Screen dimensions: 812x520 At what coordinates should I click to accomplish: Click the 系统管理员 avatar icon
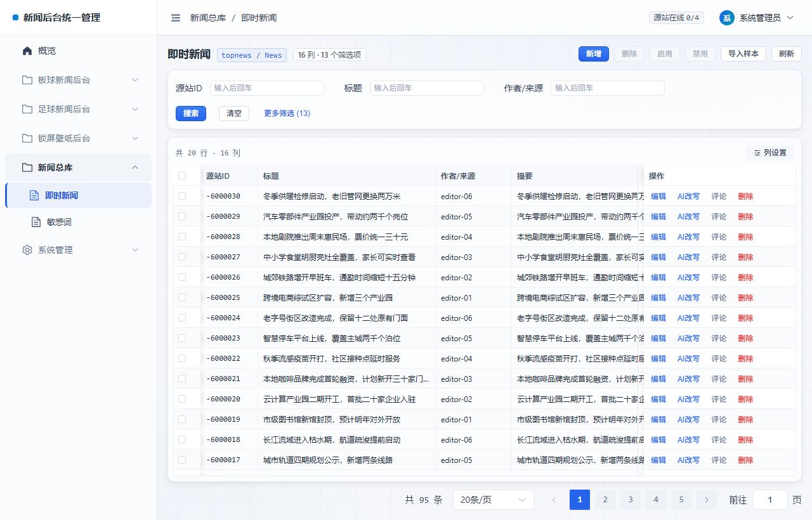[726, 18]
